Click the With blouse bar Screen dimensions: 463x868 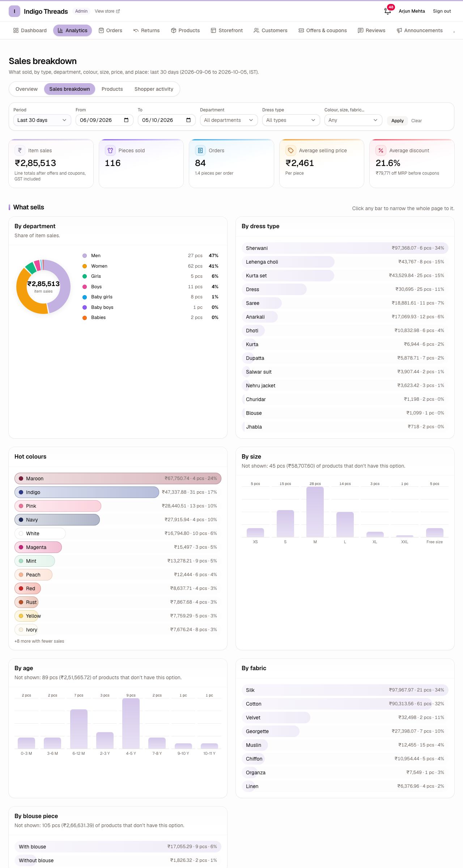[118, 847]
